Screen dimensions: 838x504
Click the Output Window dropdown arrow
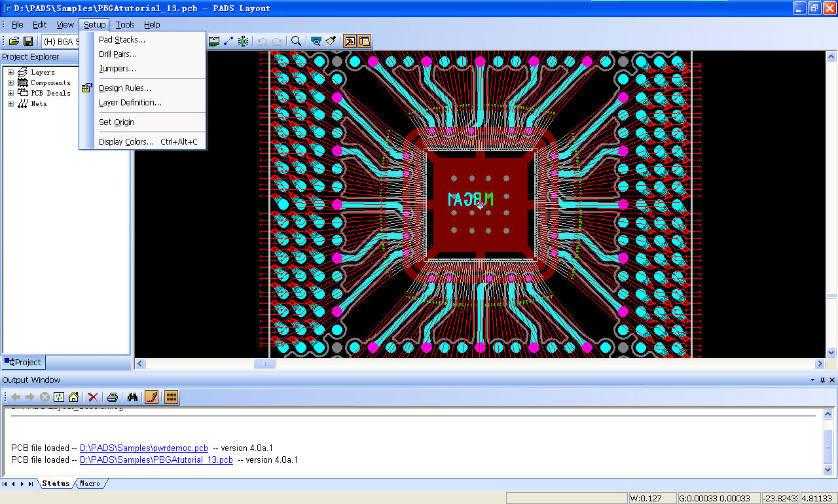coord(813,380)
